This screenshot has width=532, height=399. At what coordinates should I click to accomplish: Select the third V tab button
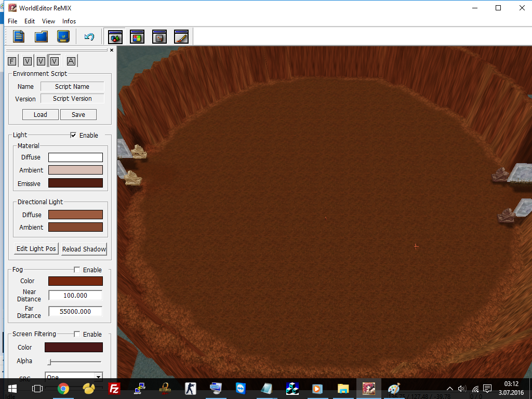pos(54,61)
